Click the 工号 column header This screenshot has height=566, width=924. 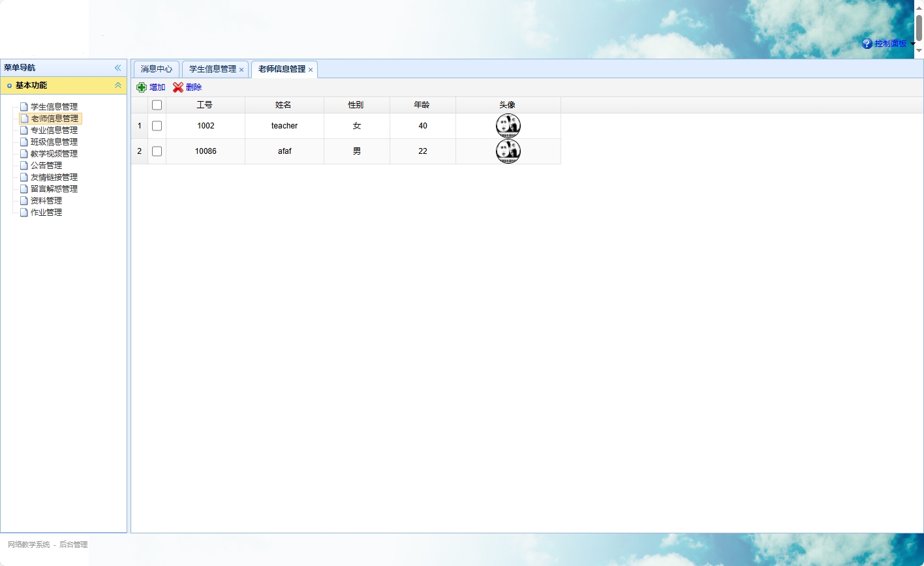[205, 105]
